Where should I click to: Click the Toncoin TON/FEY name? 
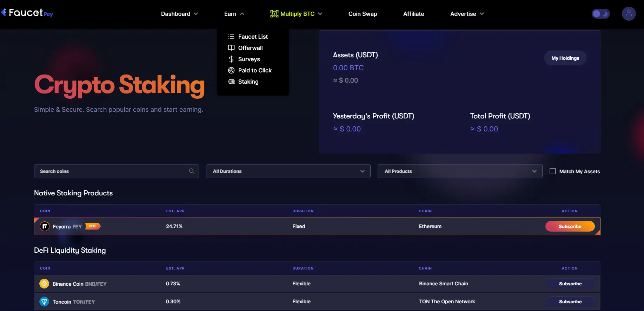tap(74, 302)
